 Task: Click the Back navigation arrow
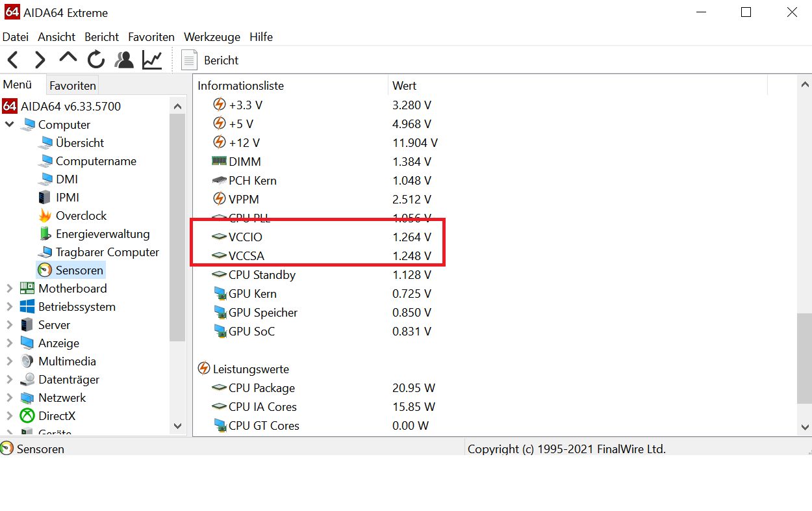[x=12, y=60]
